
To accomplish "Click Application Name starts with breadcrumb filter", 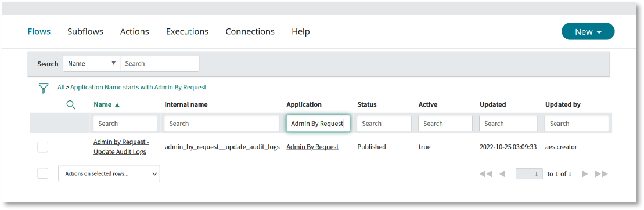I will tap(138, 87).
